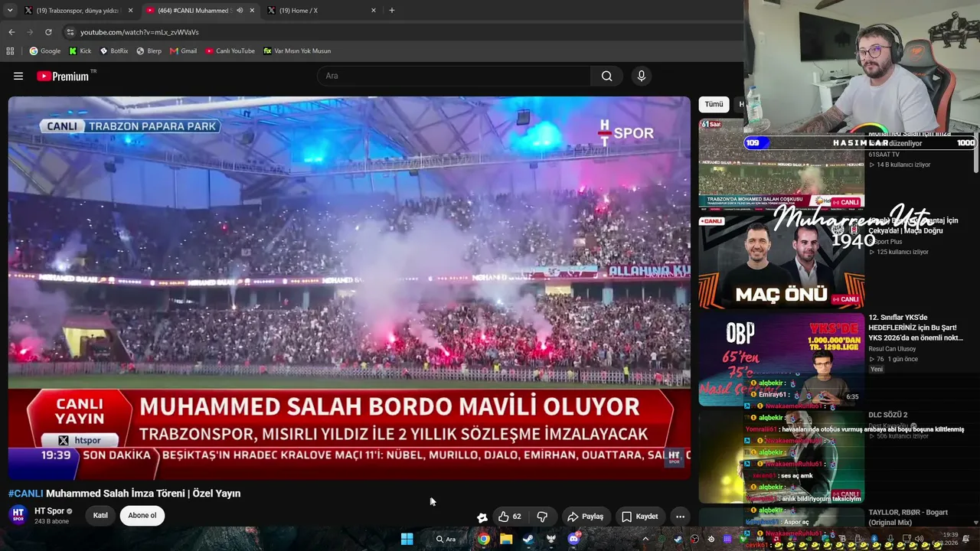Share the video with Paylaş button
The width and height of the screenshot is (980, 551).
[x=585, y=517]
